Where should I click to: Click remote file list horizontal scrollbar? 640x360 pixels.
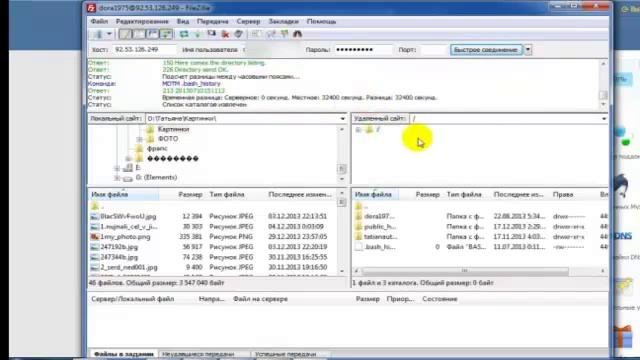tap(465, 271)
